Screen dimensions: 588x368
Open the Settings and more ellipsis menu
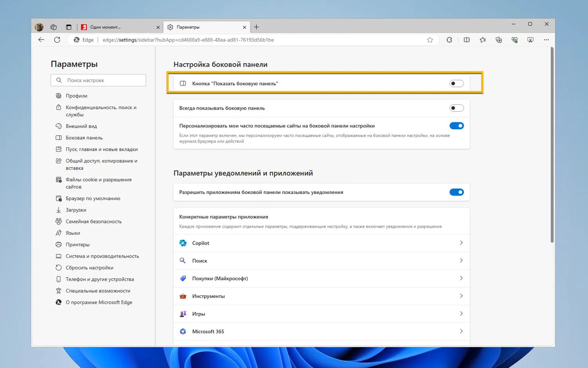coord(546,40)
